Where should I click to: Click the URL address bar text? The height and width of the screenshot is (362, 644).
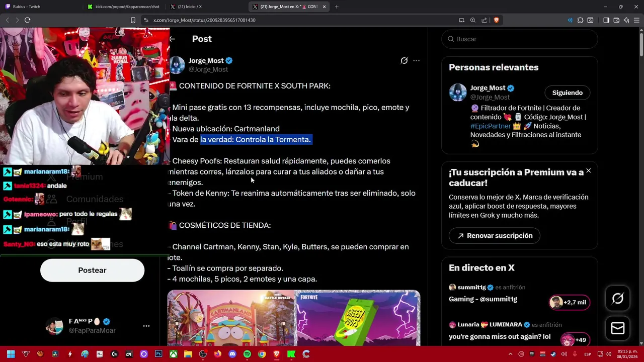(x=204, y=20)
